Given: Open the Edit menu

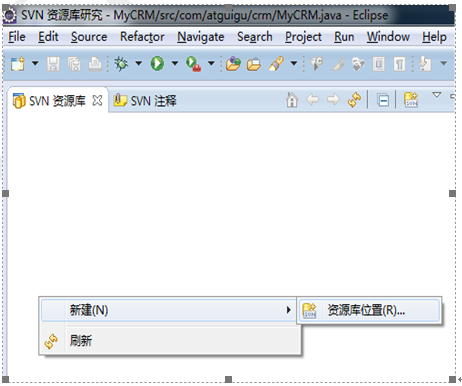Looking at the screenshot, I should click(48, 37).
